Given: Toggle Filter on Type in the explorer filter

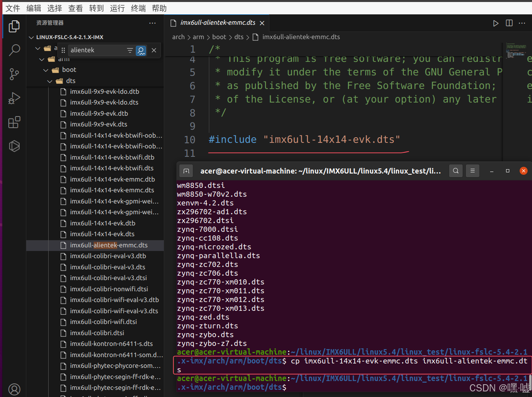Looking at the screenshot, I should click(130, 50).
